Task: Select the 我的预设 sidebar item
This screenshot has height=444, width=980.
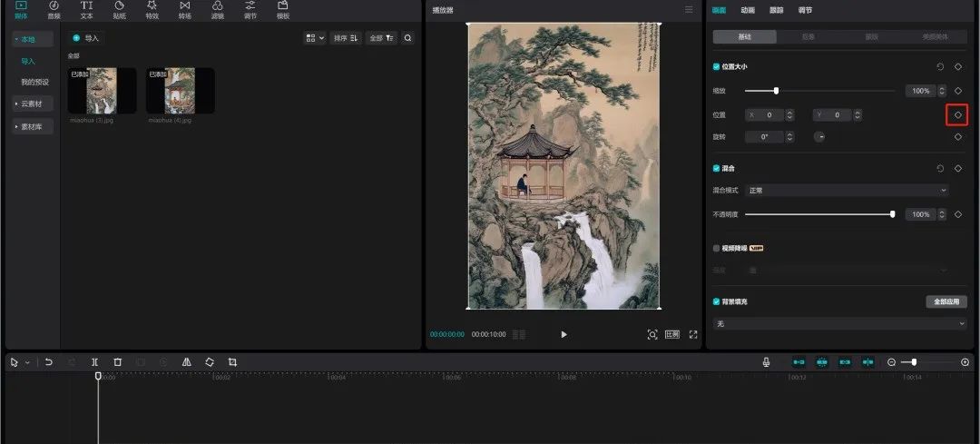Action: click(x=35, y=82)
